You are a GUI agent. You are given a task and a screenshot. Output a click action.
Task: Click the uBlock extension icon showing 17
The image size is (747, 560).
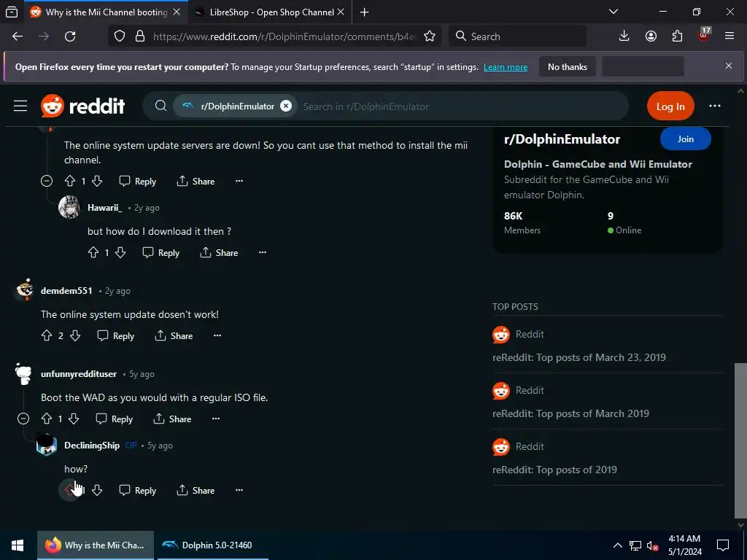704,35
